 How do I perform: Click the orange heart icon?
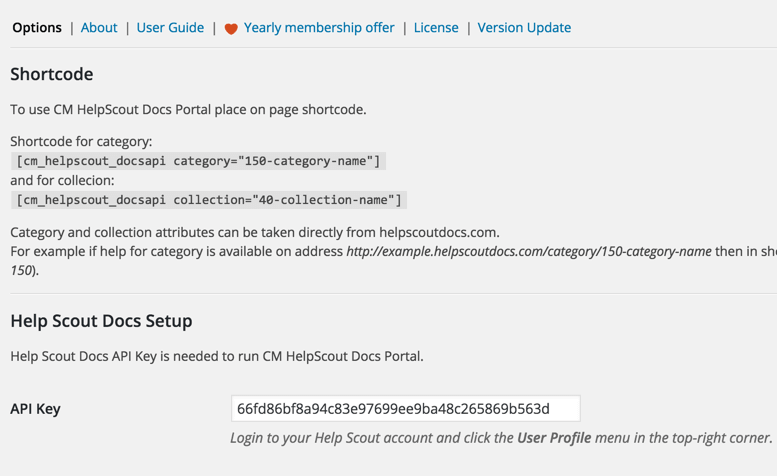(231, 29)
